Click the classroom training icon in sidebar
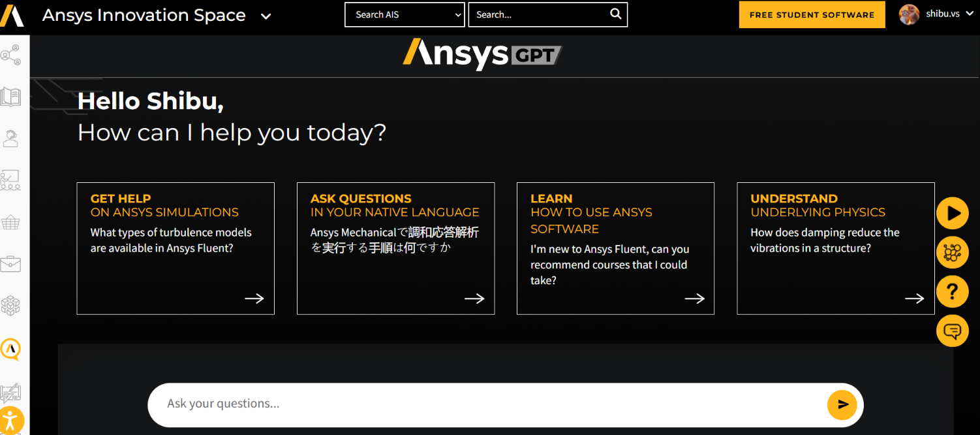 [x=11, y=180]
